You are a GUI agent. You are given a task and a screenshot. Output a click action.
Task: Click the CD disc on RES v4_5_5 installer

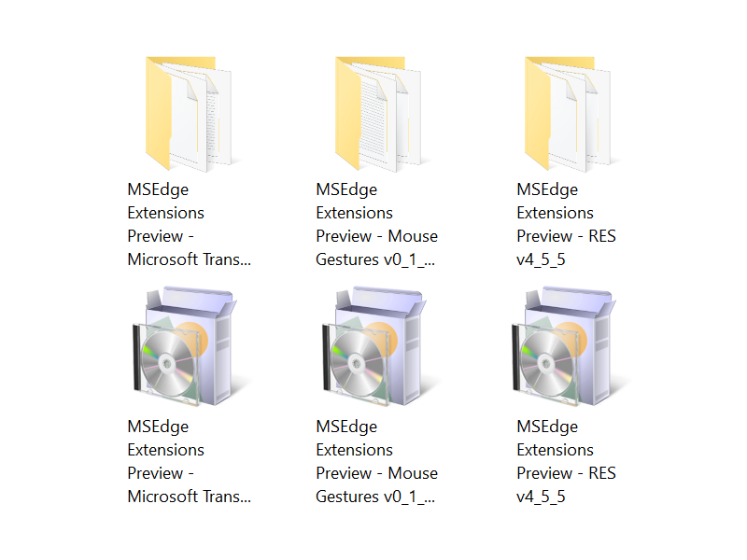[x=547, y=364]
